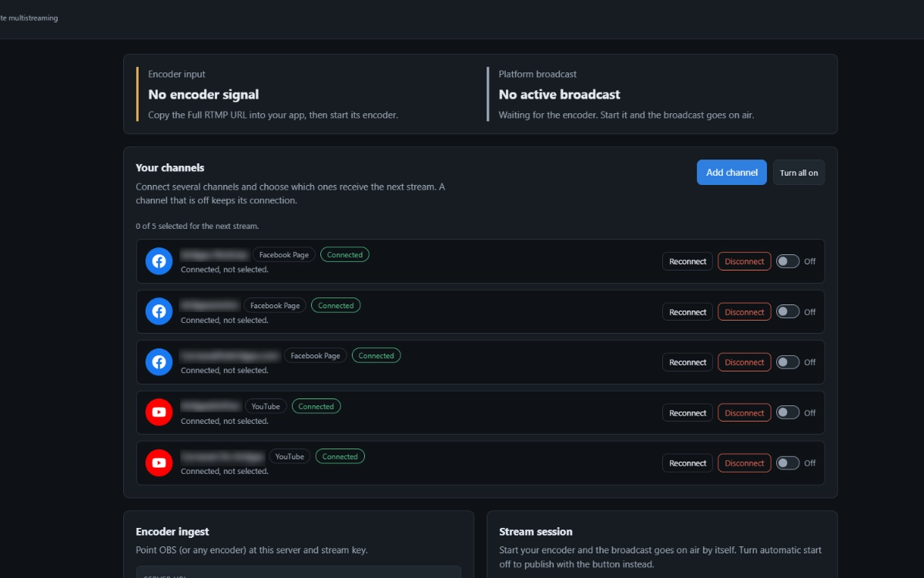The image size is (924, 578).
Task: Click the green Connected badge in the bottom YouTube row
Action: pyautogui.click(x=340, y=456)
